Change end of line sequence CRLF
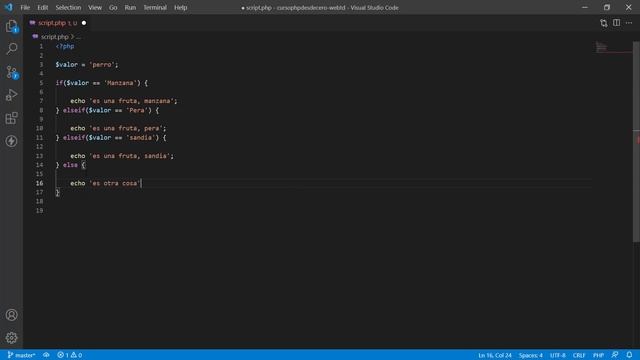This screenshot has height=360, width=640. point(579,355)
